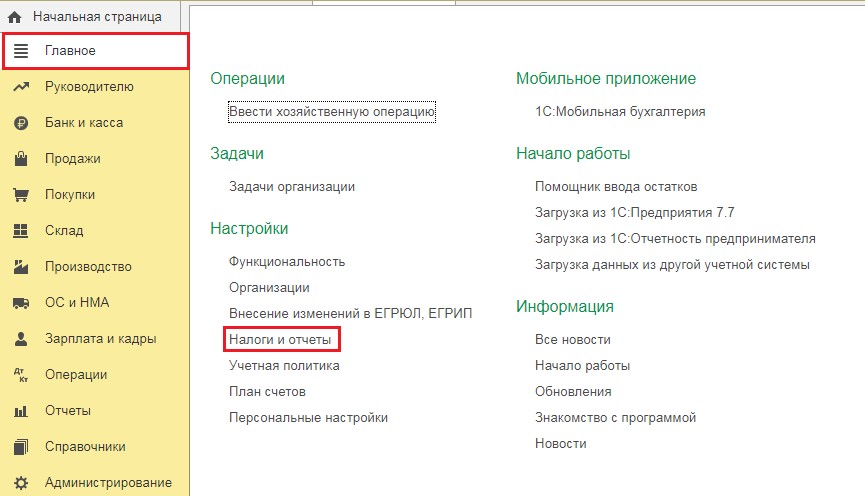Click the trend chart icon for Руководителю
Screen dimensions: 865x496
(x=21, y=87)
